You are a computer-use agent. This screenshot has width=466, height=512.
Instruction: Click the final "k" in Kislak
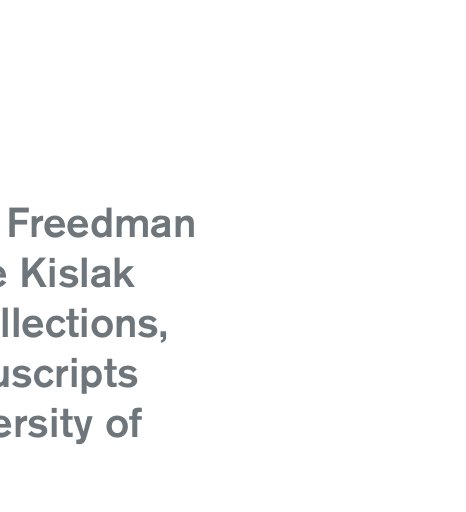[124, 273]
